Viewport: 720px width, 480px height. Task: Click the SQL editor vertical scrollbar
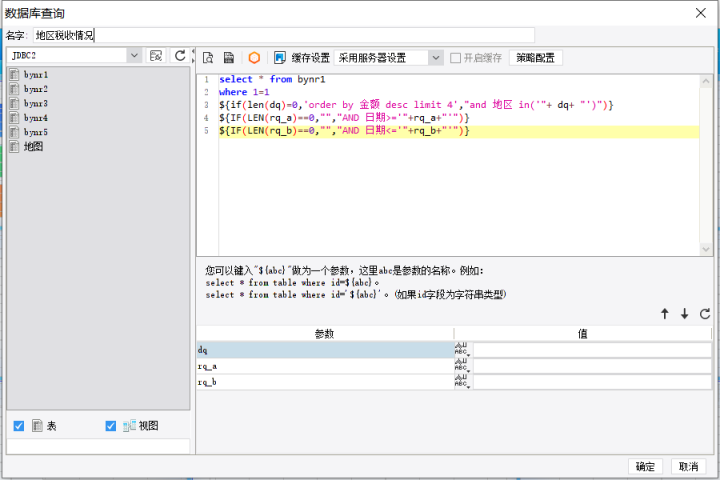[x=707, y=160]
